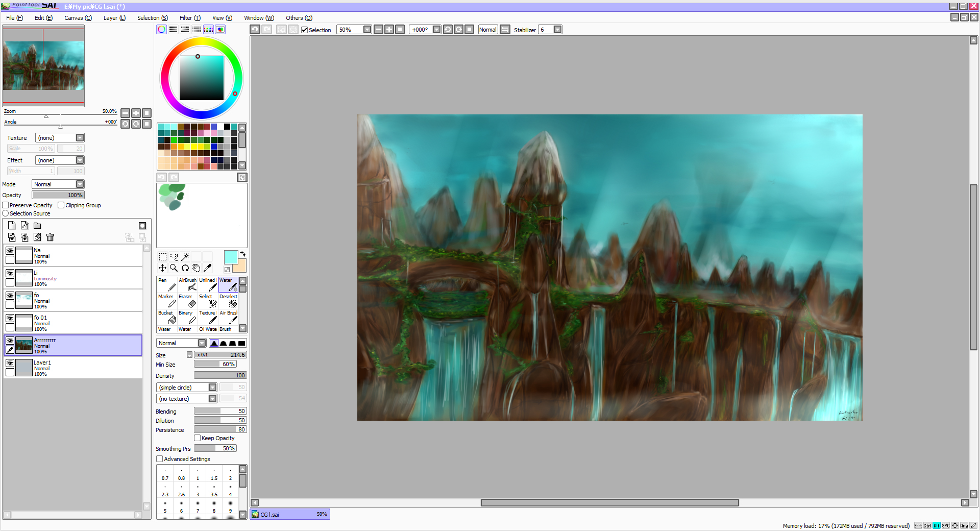The image size is (980, 531).
Task: Open the Canvas menu
Action: pyautogui.click(x=78, y=18)
